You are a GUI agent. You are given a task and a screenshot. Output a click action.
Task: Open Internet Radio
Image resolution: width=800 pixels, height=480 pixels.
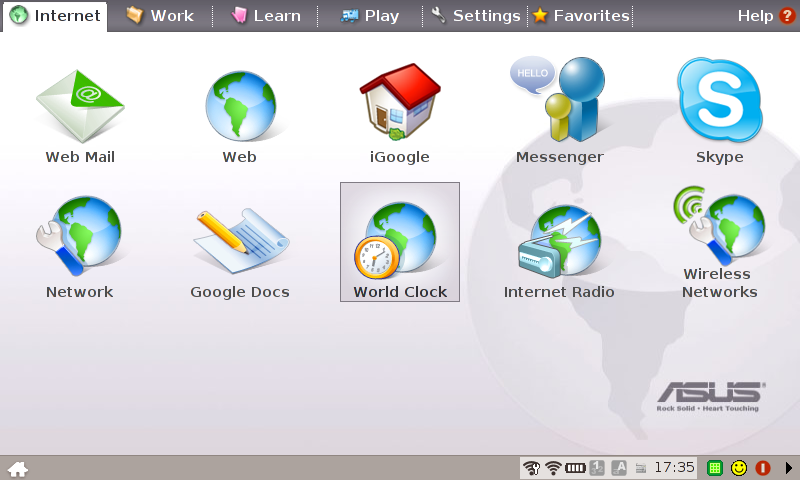(x=559, y=251)
